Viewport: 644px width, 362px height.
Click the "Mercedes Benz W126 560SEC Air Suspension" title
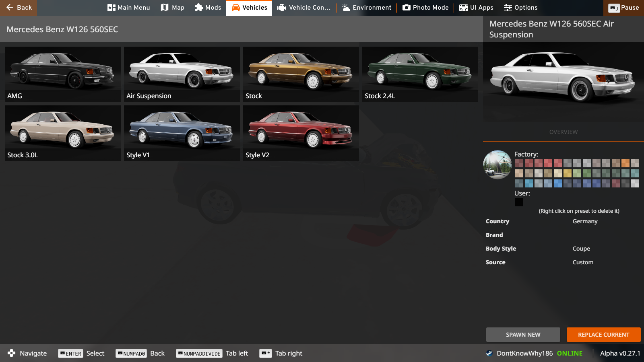(551, 29)
